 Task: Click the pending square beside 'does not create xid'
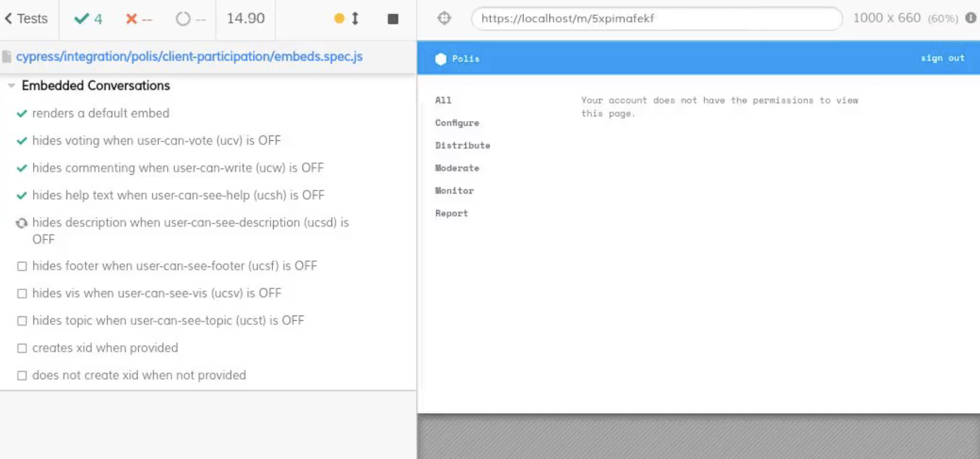22,376
